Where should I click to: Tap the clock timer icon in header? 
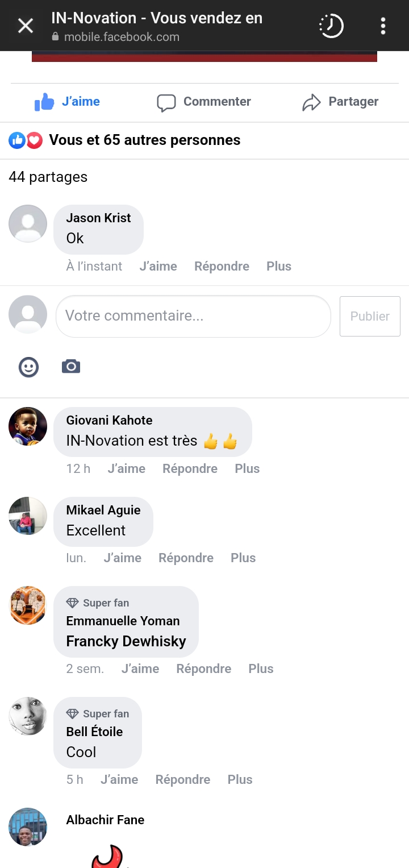pyautogui.click(x=331, y=26)
